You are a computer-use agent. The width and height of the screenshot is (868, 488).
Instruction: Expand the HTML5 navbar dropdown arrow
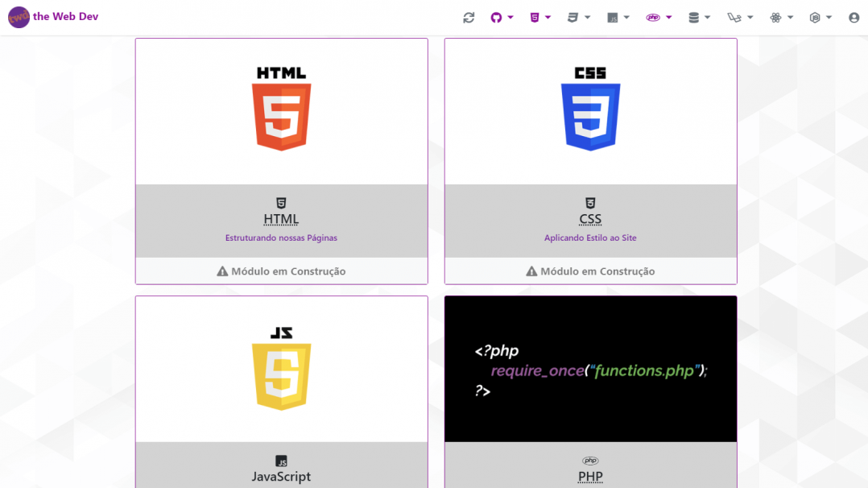coord(548,16)
